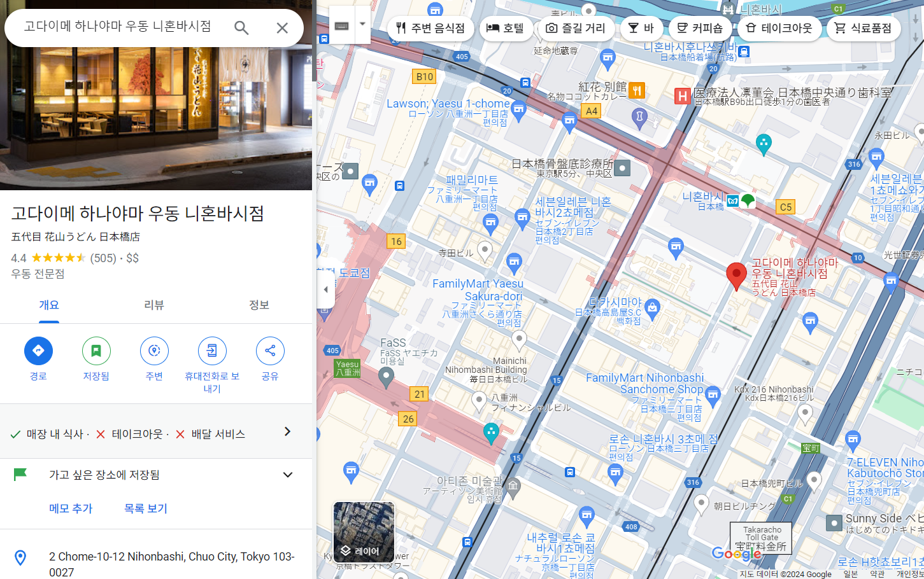Click the address location pin icon
Image resolution: width=924 pixels, height=579 pixels.
[20, 558]
